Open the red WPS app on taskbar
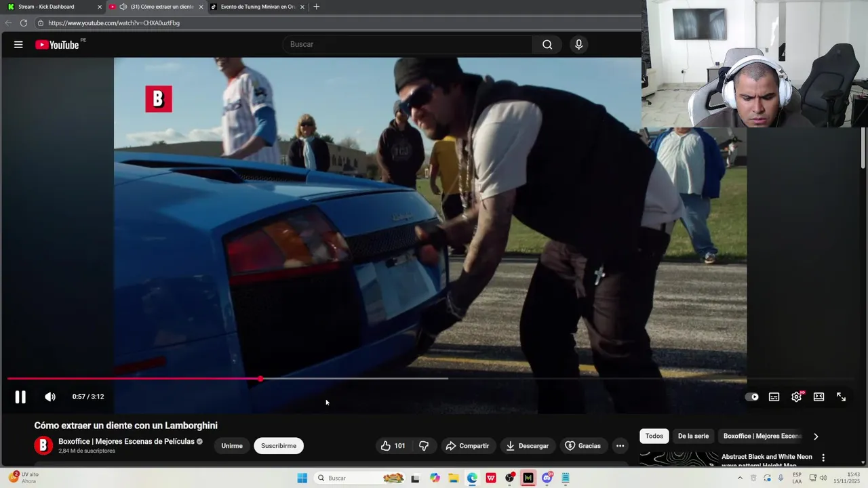Viewport: 868px width, 488px height. pos(491,479)
